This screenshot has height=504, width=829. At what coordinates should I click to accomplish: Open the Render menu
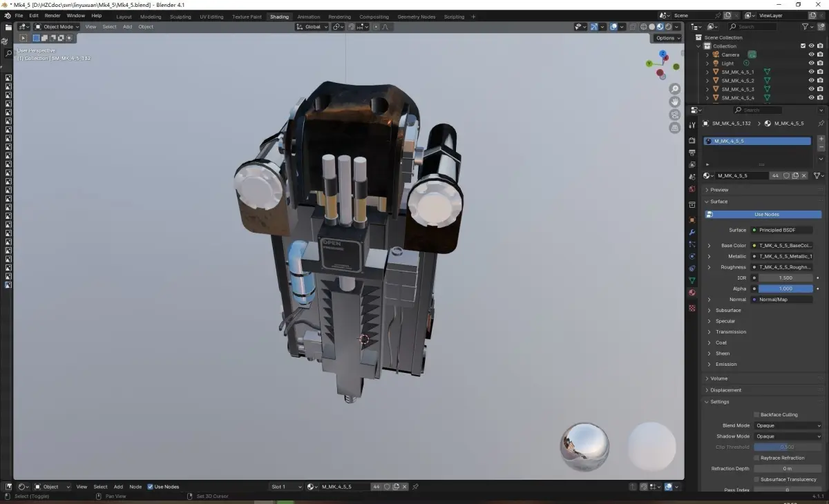click(53, 15)
